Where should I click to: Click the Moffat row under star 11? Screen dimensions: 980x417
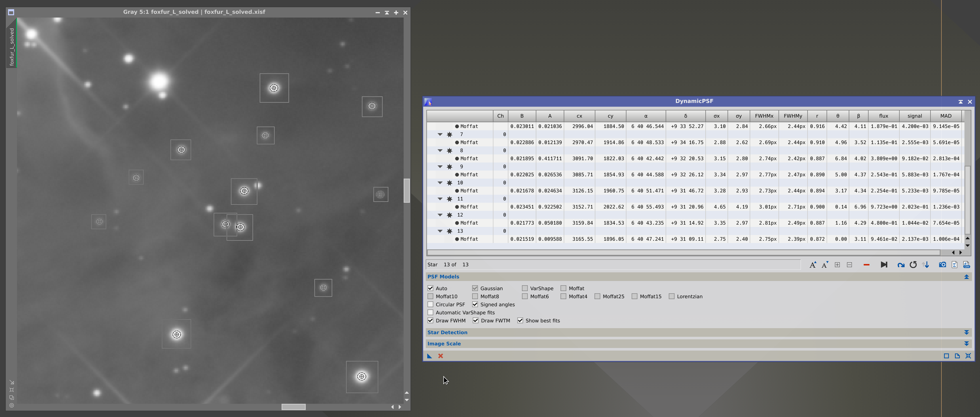pos(694,207)
